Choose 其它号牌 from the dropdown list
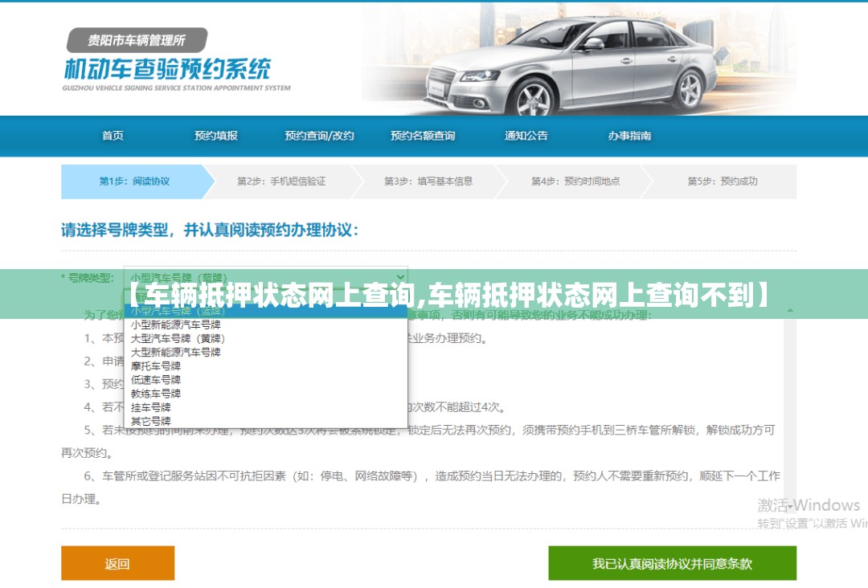Viewport: 868px width, 588px height. tap(266, 421)
